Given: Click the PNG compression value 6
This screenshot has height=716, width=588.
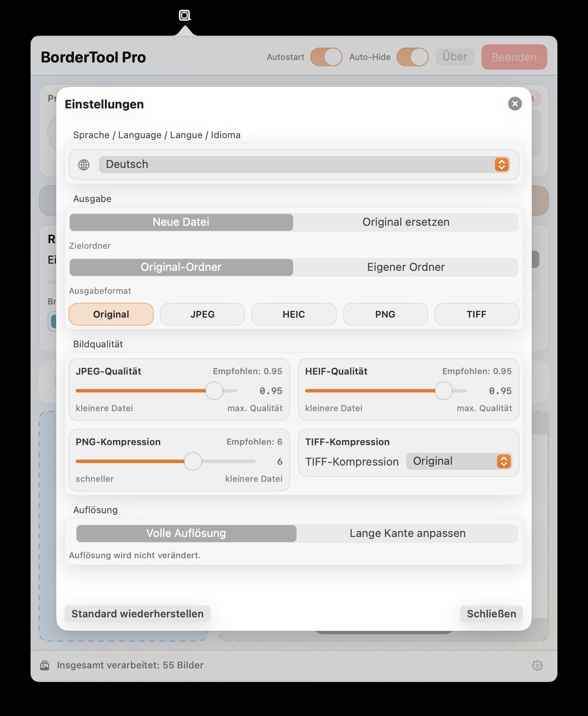Looking at the screenshot, I should coord(280,461).
